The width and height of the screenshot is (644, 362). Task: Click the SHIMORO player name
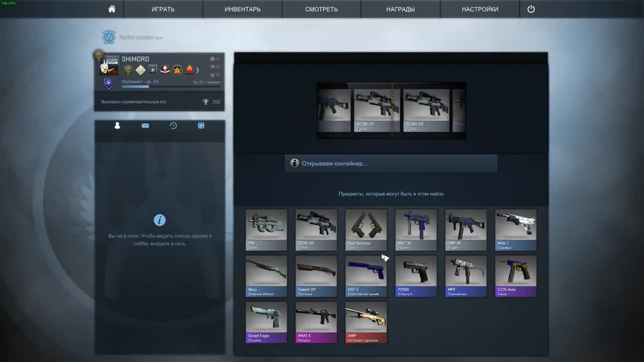click(135, 59)
